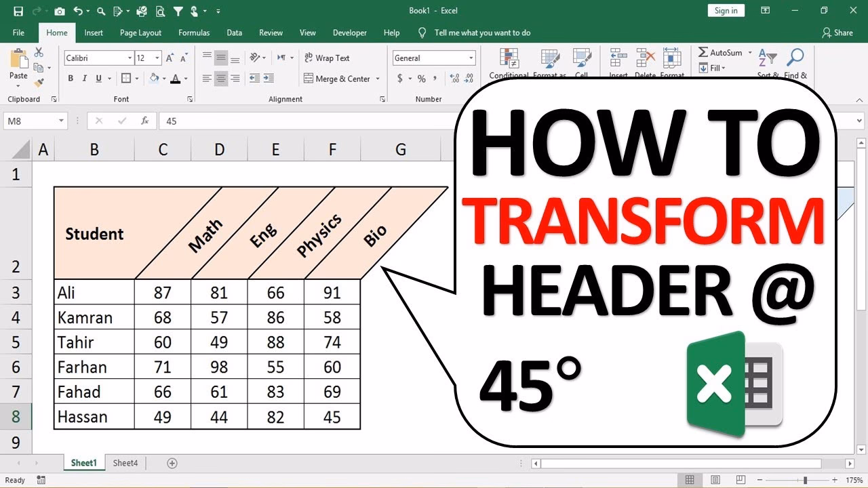Toggle Bold formatting
868x488 pixels.
tap(71, 79)
